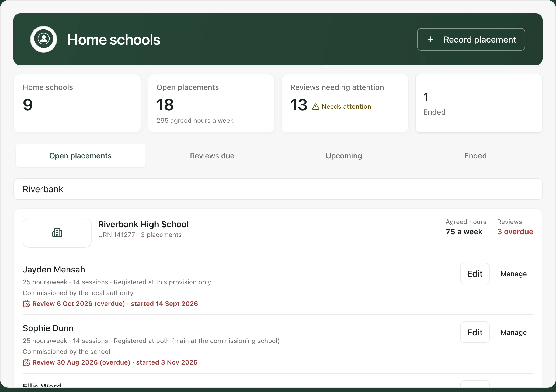The image size is (556, 392).
Task: Click the Sophie Dunn name
Action: 48,328
